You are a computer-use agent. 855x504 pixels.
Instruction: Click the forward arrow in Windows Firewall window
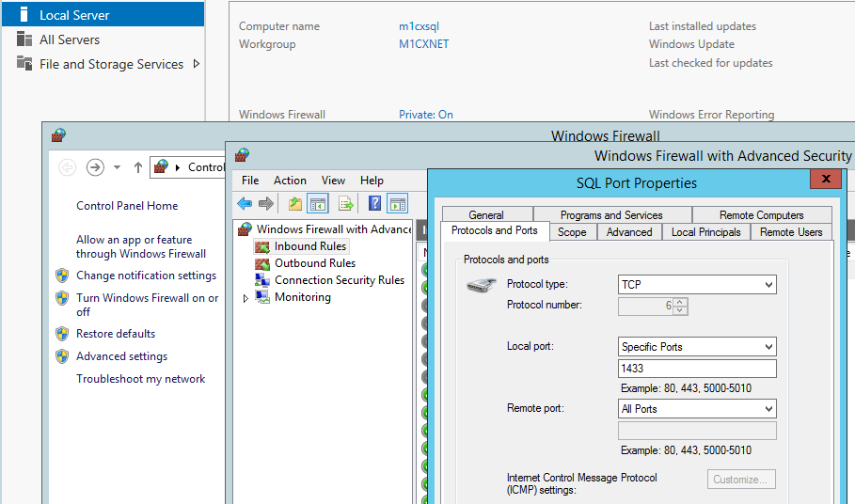[x=95, y=166]
